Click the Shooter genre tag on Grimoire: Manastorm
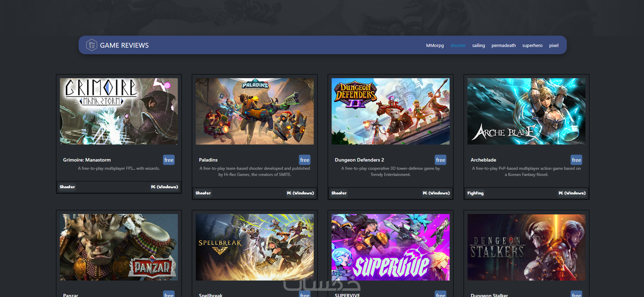 (67, 187)
